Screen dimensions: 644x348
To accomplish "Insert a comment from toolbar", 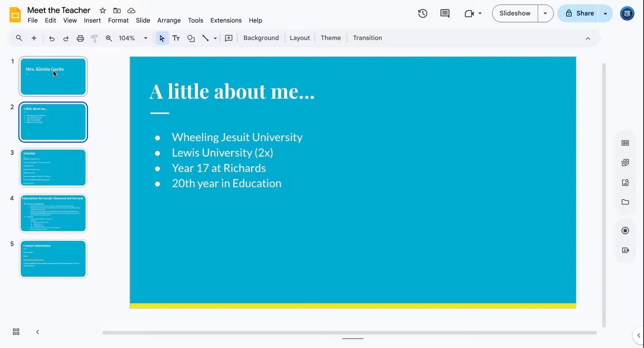I will [x=229, y=38].
